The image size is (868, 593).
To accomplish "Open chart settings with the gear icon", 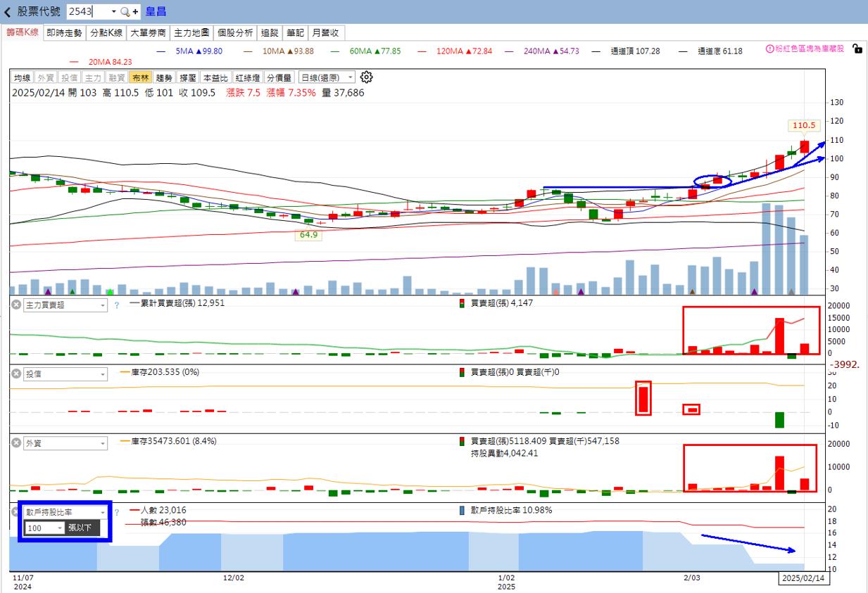I will pos(366,77).
